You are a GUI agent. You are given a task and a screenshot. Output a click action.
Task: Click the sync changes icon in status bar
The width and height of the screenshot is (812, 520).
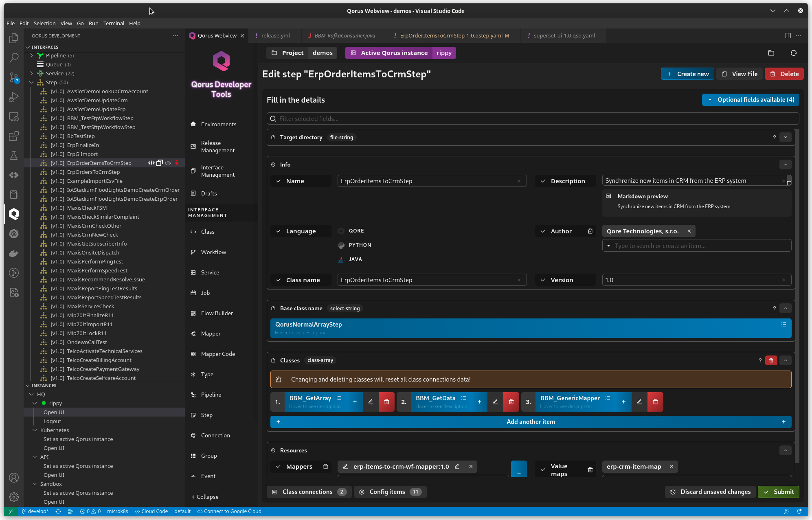click(58, 511)
